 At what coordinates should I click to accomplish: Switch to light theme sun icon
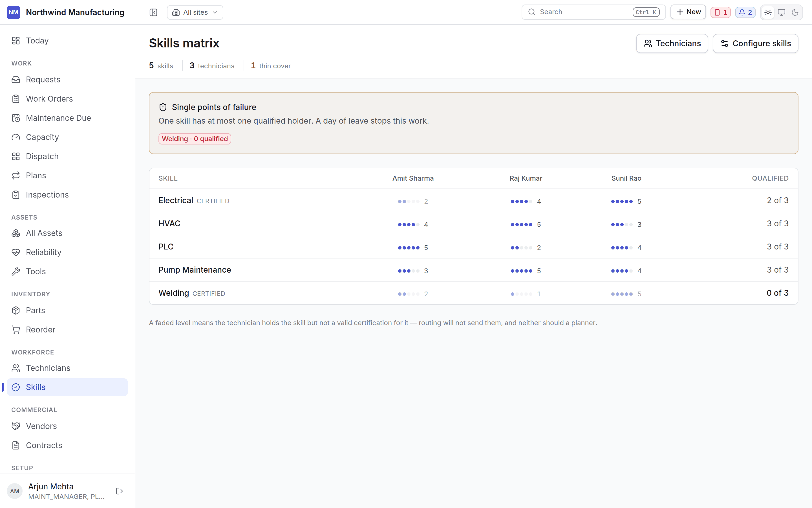point(768,12)
